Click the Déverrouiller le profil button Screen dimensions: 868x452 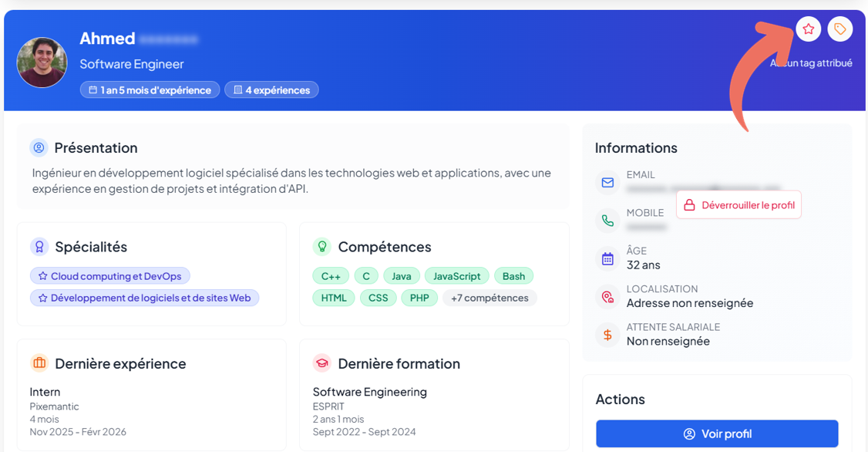click(738, 205)
